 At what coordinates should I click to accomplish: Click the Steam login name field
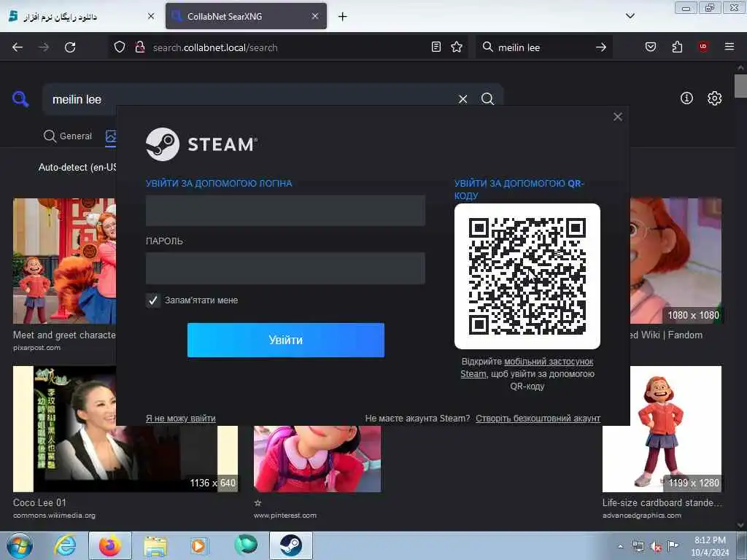coord(285,210)
